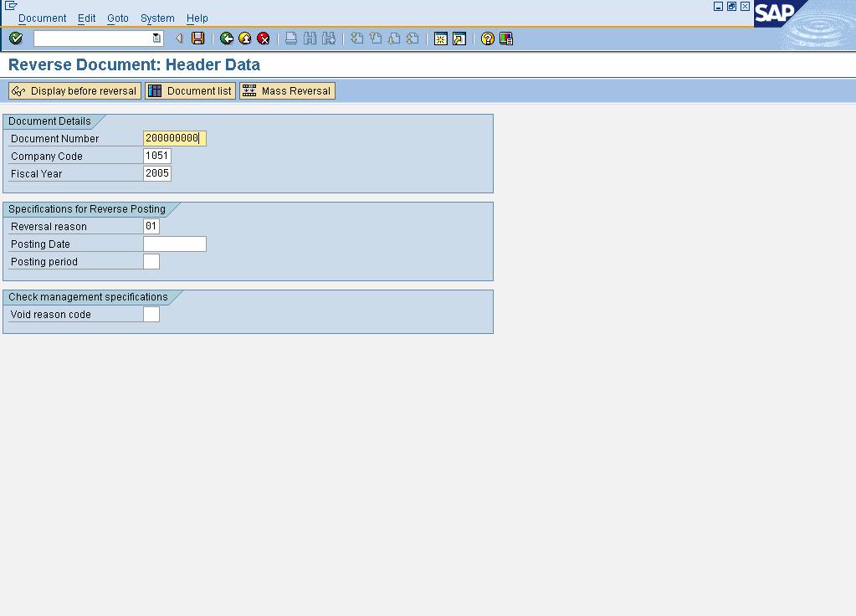The width and height of the screenshot is (856, 616).
Task: Click the Void reason code field
Action: pyautogui.click(x=151, y=314)
